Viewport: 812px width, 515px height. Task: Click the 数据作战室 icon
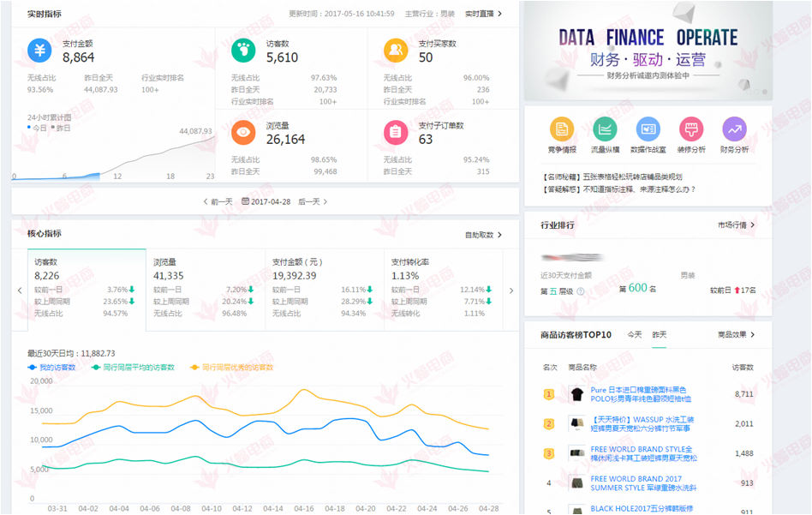click(648, 129)
